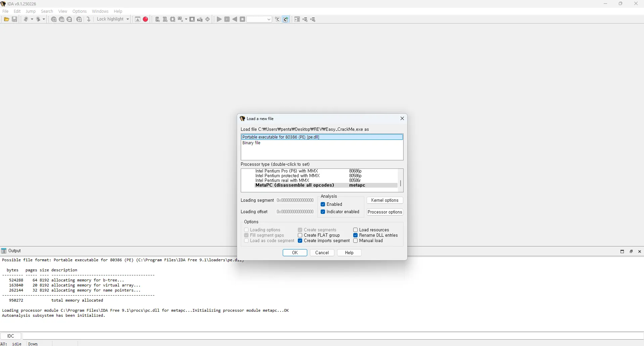Select MetaPC (disassemble all opcodes) processor
This screenshot has width=644, height=346.
(326, 185)
